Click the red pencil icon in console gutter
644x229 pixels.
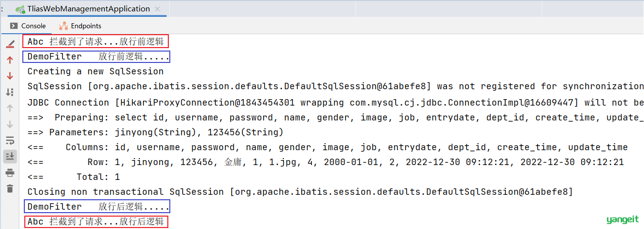point(10,45)
